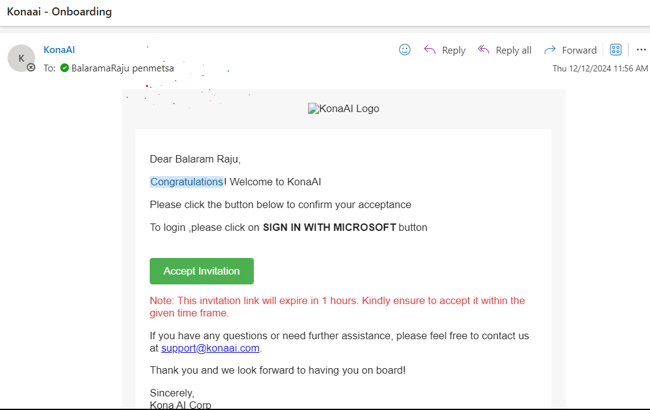Open the emoji reaction picker
650x410 pixels.
[405, 50]
